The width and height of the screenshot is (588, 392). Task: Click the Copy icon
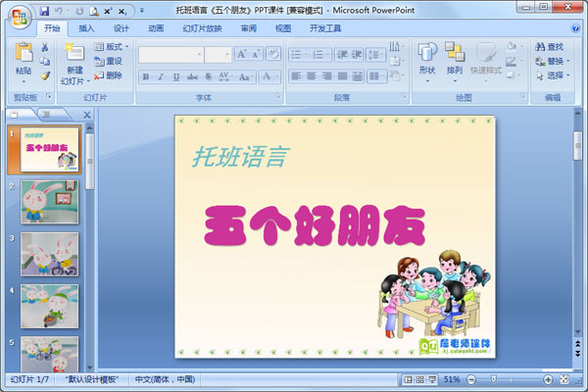[45, 61]
